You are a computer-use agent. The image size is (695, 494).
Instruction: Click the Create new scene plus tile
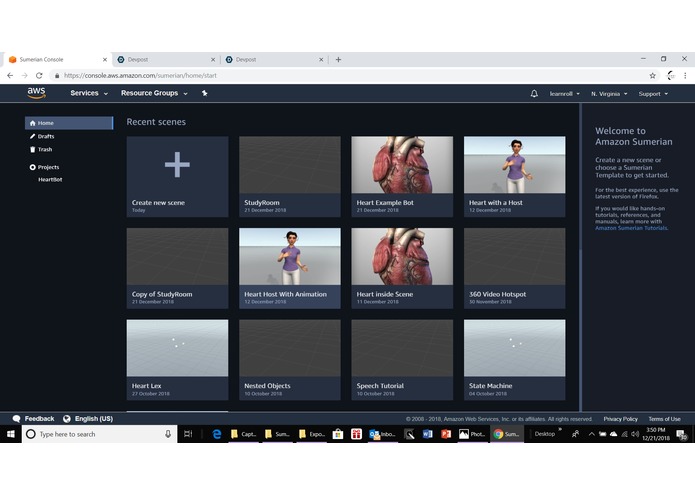(177, 176)
